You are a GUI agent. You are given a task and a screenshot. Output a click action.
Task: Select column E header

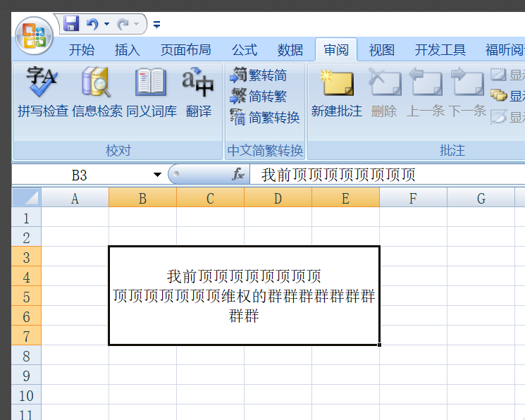pos(345,197)
